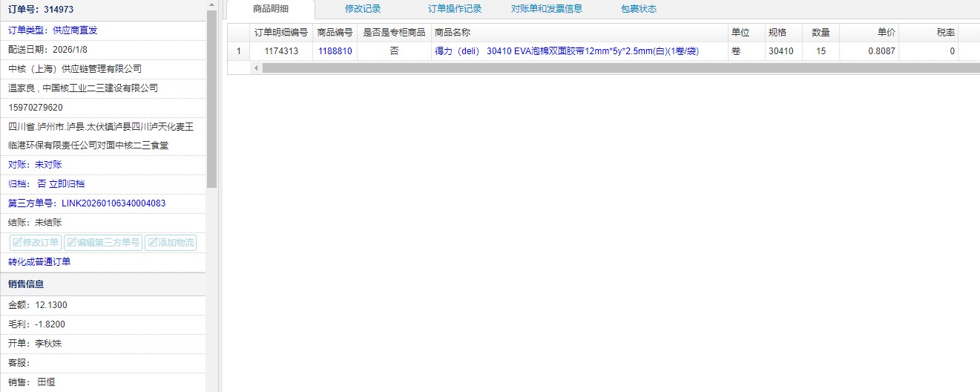Image resolution: width=980 pixels, height=392 pixels.
Task: Open product number 1188810 link
Action: point(335,51)
